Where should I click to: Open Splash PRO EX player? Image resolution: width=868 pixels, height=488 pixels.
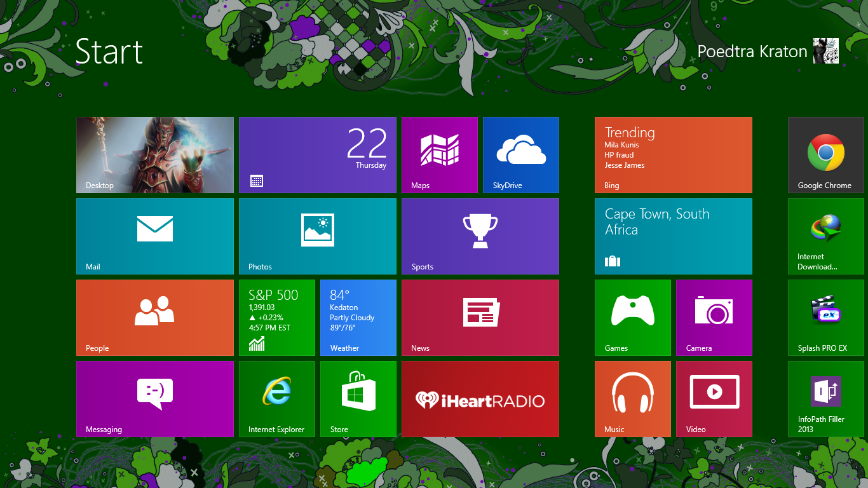coord(825,317)
